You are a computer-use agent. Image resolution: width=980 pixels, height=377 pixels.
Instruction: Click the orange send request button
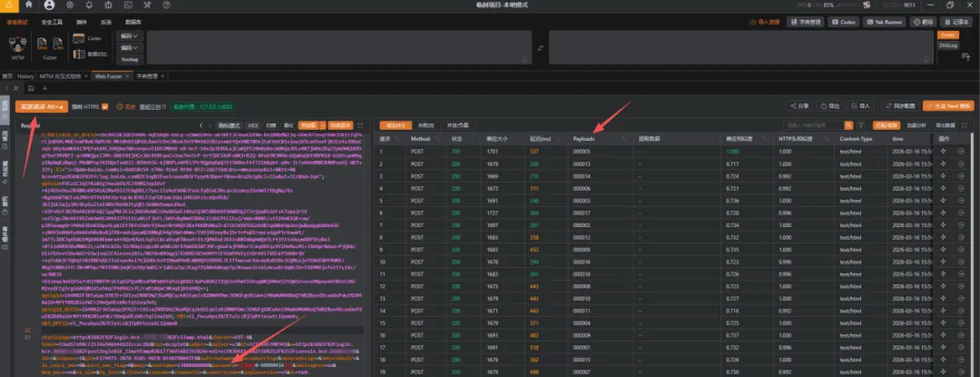(41, 106)
